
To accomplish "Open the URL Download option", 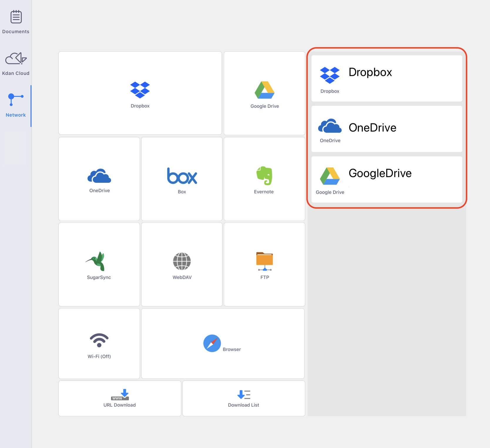I will (x=120, y=398).
